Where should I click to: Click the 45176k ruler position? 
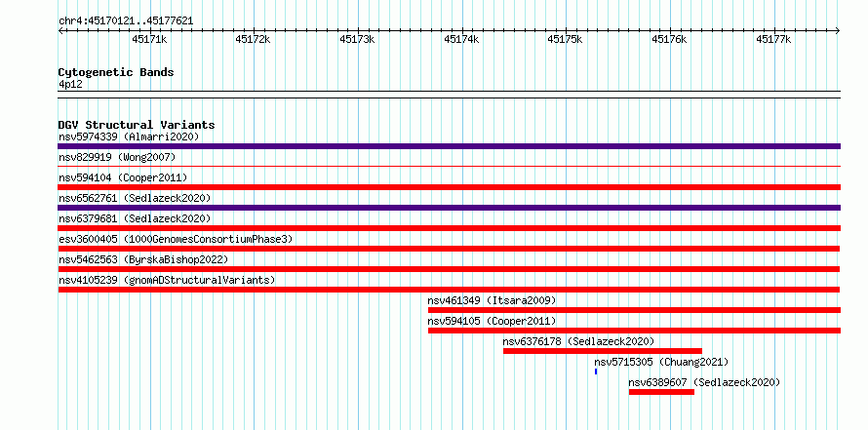pos(670,39)
